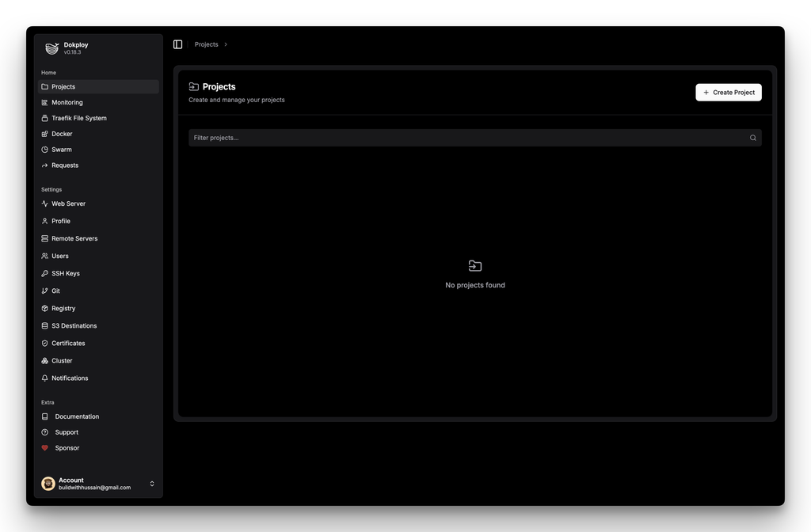Click the SSH Keys key icon

click(x=44, y=273)
